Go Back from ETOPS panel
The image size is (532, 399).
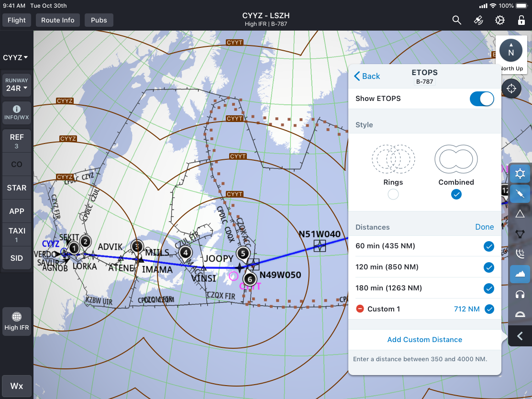tap(367, 77)
